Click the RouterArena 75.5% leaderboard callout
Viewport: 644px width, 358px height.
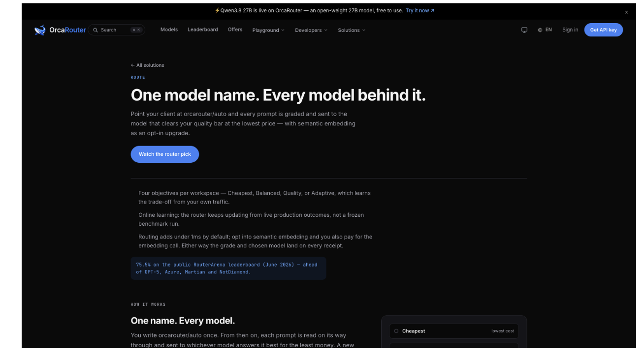click(x=228, y=268)
